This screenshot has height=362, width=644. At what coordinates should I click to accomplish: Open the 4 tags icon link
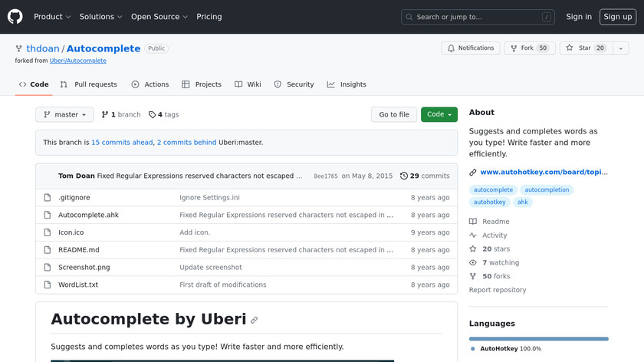pyautogui.click(x=163, y=114)
